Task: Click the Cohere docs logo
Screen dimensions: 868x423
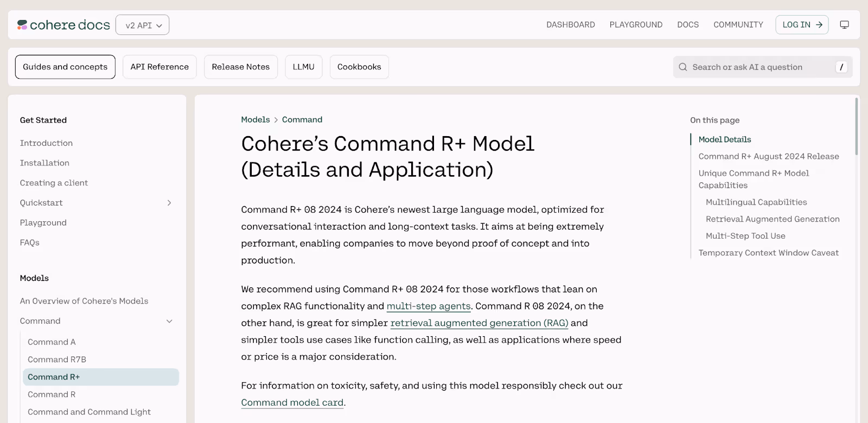Action: point(63,25)
